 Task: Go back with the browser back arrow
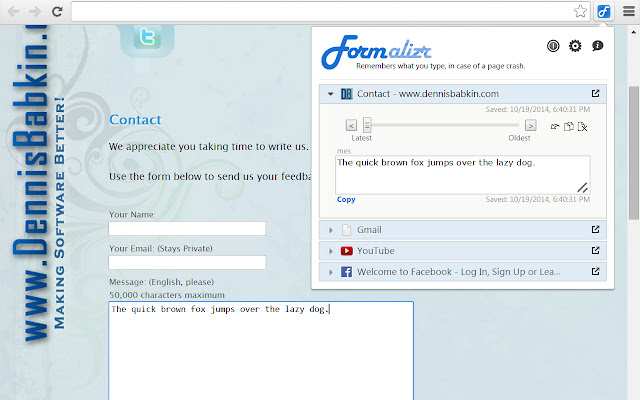tap(14, 12)
